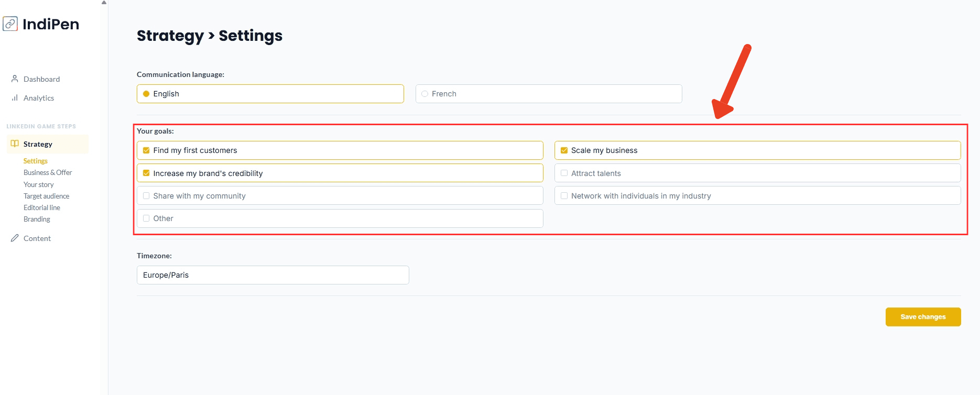980x395 pixels.
Task: Click the Content pencil icon
Action: click(x=15, y=238)
